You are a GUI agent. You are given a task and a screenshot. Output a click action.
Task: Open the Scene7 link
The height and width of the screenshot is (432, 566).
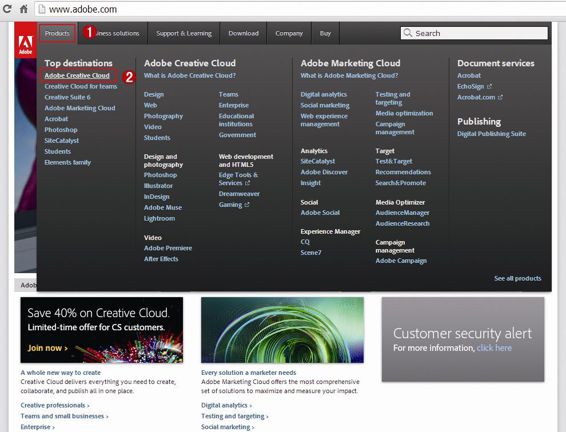pyautogui.click(x=311, y=253)
